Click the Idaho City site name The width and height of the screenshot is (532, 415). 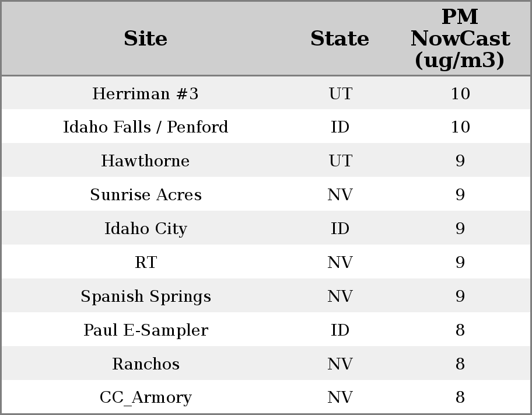coord(145,229)
